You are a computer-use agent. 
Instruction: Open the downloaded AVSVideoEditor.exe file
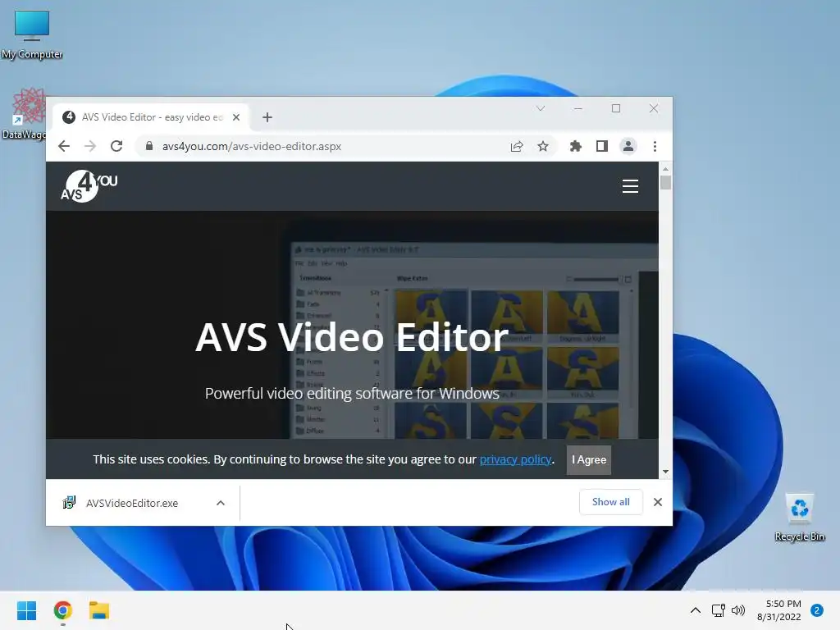pos(132,503)
